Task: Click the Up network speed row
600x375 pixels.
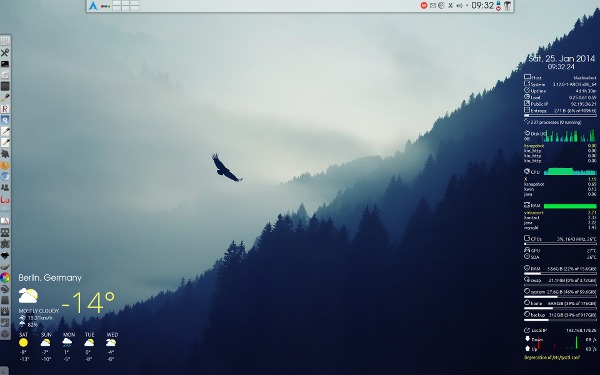Action: [560, 349]
